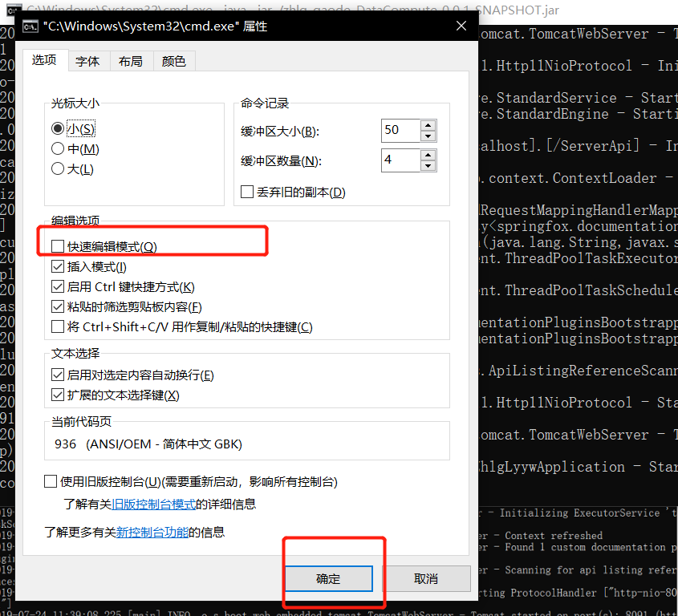Decrease 缓冲区数量 with the down arrow
This screenshot has width=678, height=616.
(x=428, y=166)
